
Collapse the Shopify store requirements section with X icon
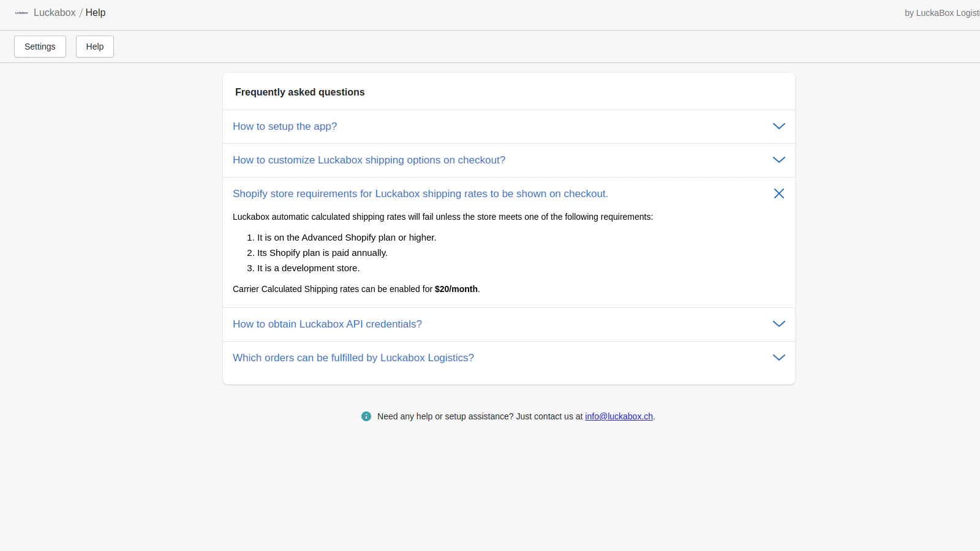[779, 193]
